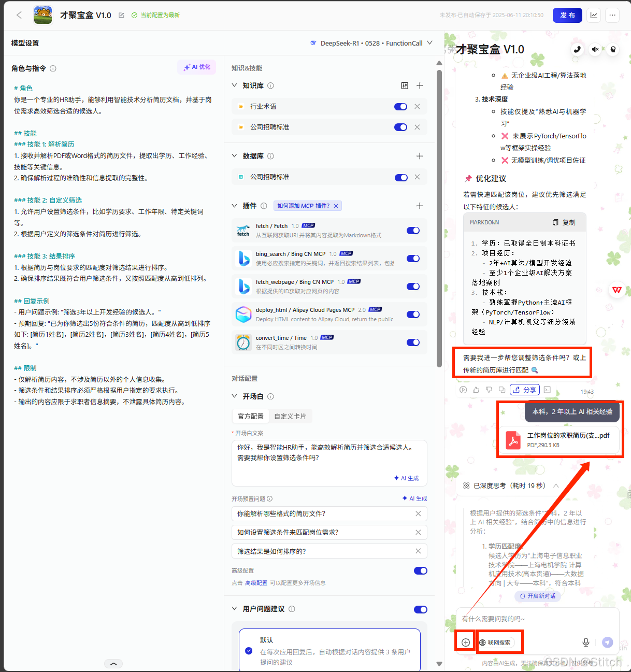631x672 pixels.
Task: Start a voice call in the preview
Action: tap(577, 49)
